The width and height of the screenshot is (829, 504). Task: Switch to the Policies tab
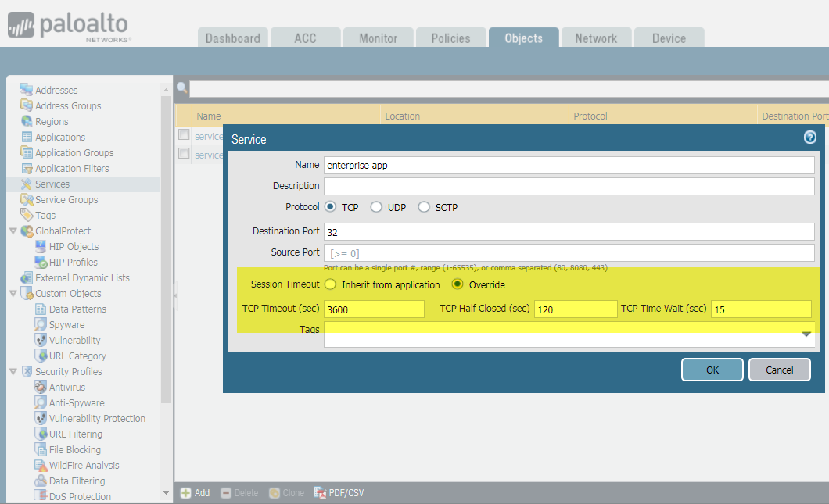(x=450, y=38)
